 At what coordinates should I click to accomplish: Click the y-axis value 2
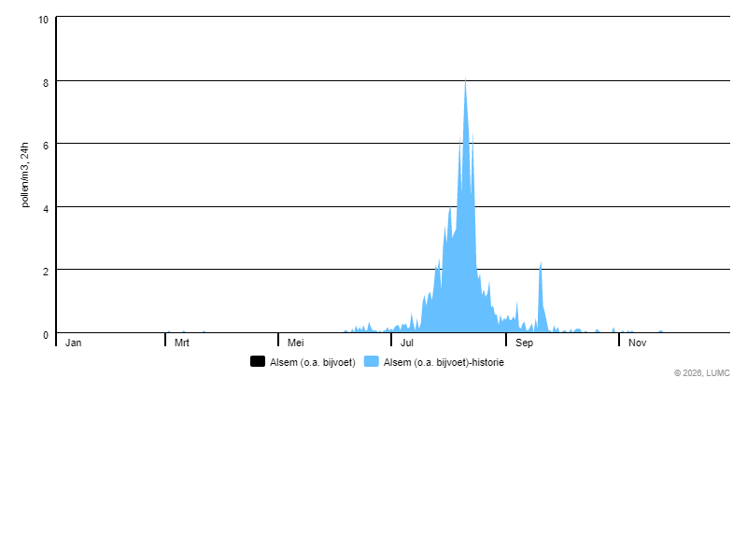tap(46, 271)
